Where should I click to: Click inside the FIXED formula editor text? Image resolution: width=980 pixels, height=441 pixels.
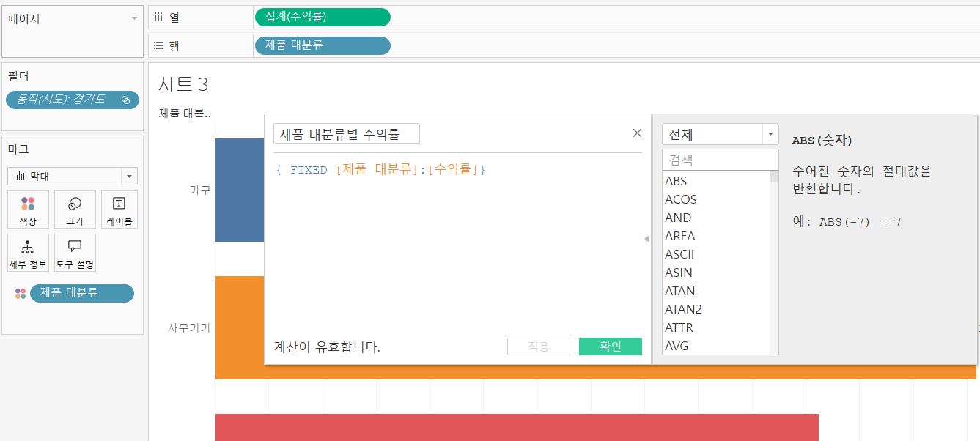pos(381,170)
